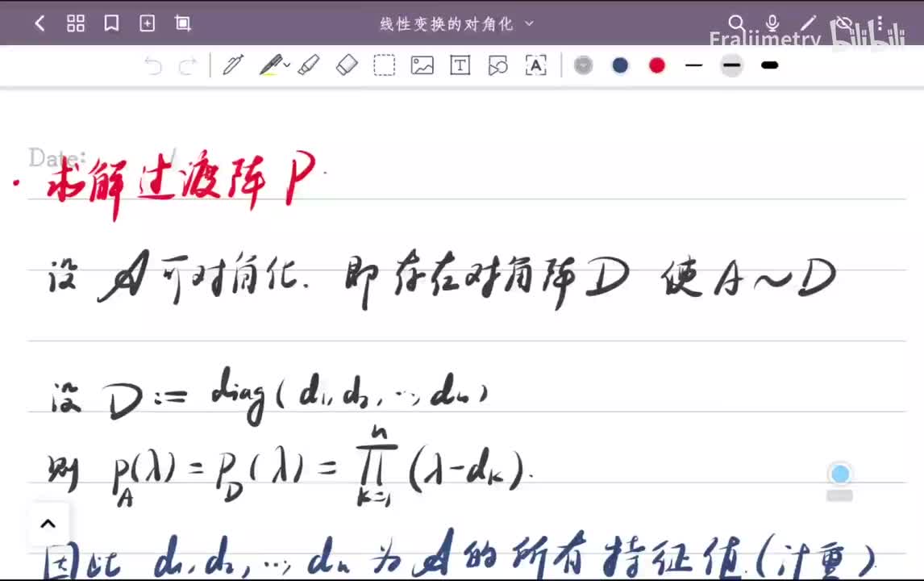Choose the thickest stroke width

pyautogui.click(x=770, y=65)
